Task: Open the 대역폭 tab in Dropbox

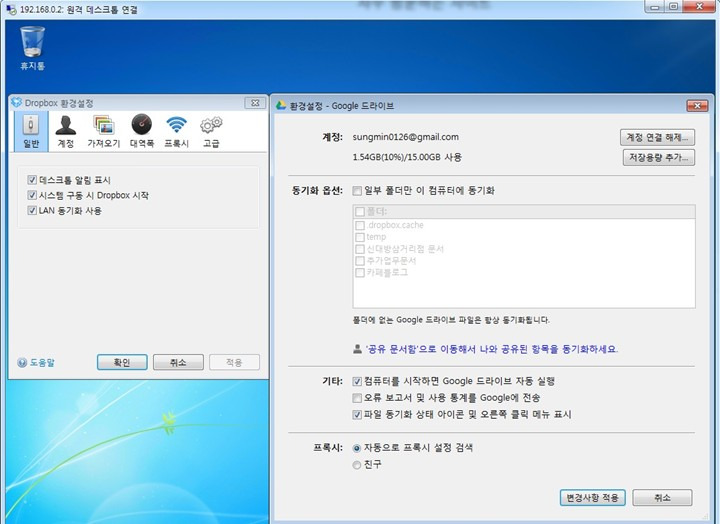Action: [141, 131]
